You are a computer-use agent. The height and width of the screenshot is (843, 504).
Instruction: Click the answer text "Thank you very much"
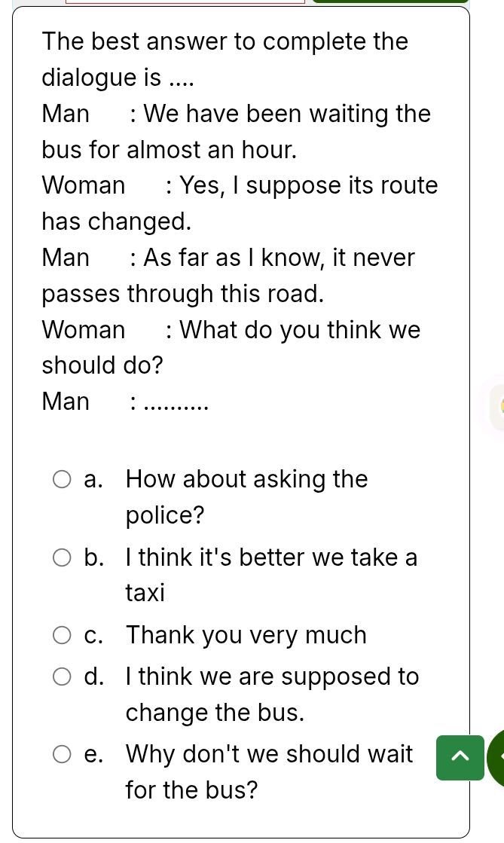[x=246, y=635]
